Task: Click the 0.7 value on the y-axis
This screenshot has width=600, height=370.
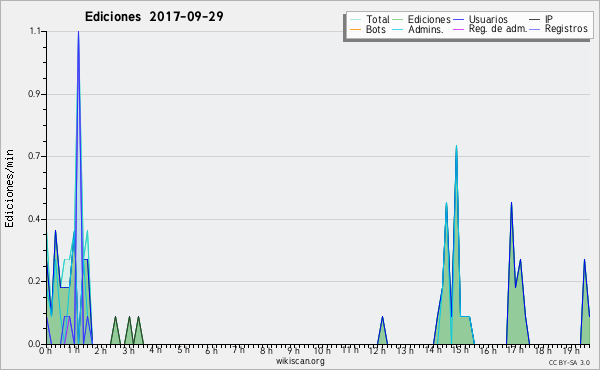Action: (x=34, y=156)
